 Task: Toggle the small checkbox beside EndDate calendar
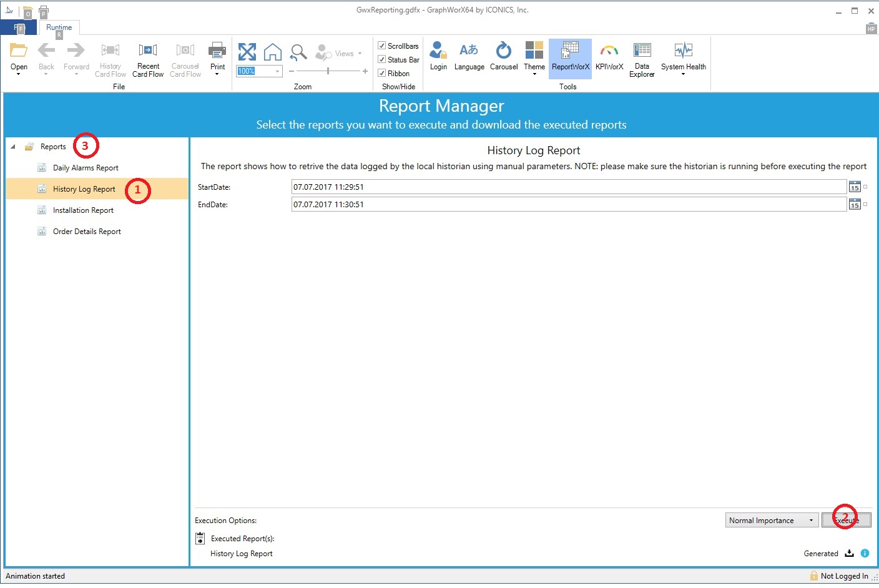865,204
